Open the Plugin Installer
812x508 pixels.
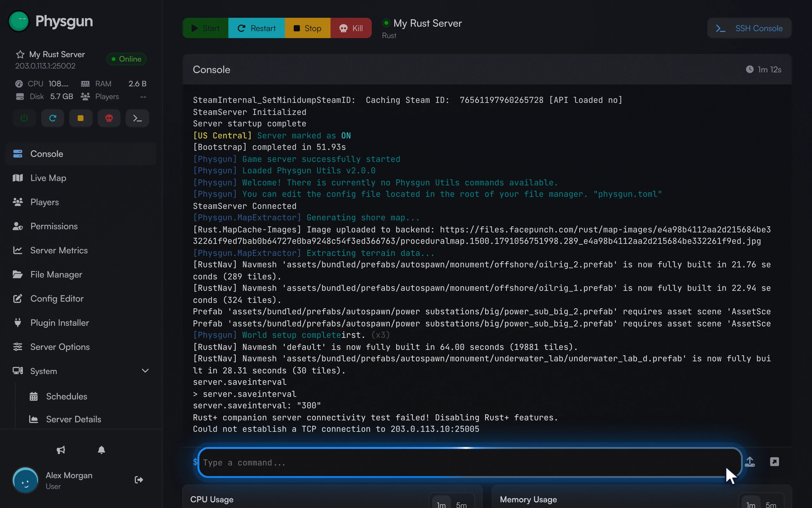point(81,323)
